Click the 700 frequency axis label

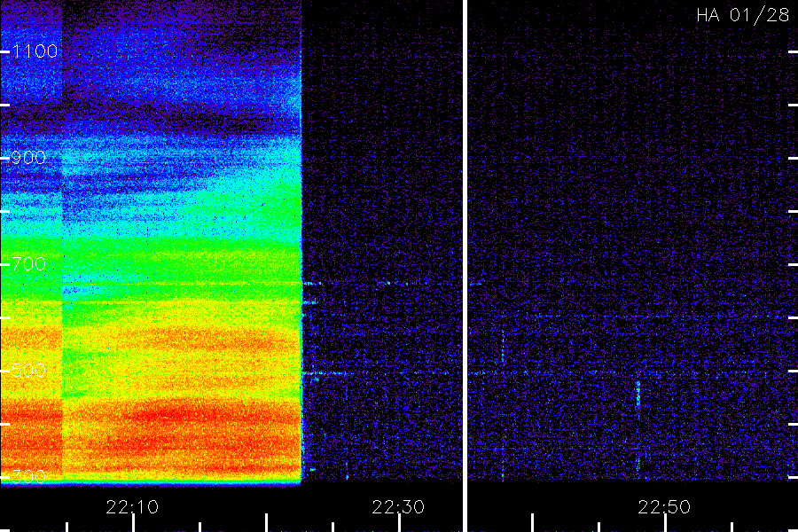point(28,264)
